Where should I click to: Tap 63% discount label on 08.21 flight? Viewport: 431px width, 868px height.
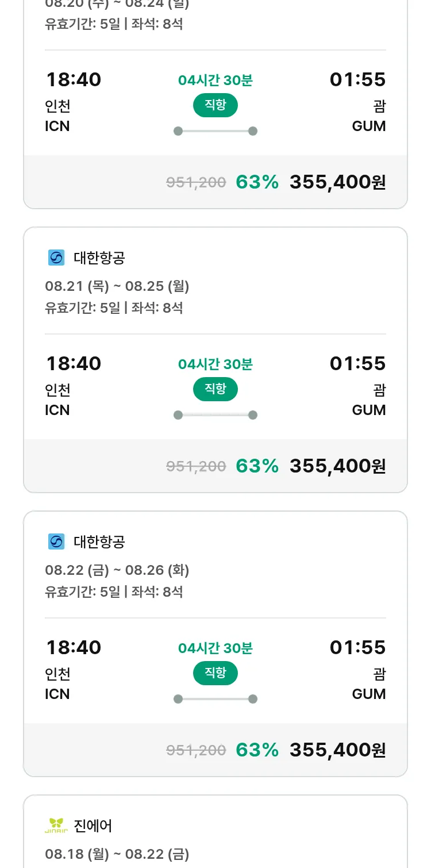click(x=257, y=466)
